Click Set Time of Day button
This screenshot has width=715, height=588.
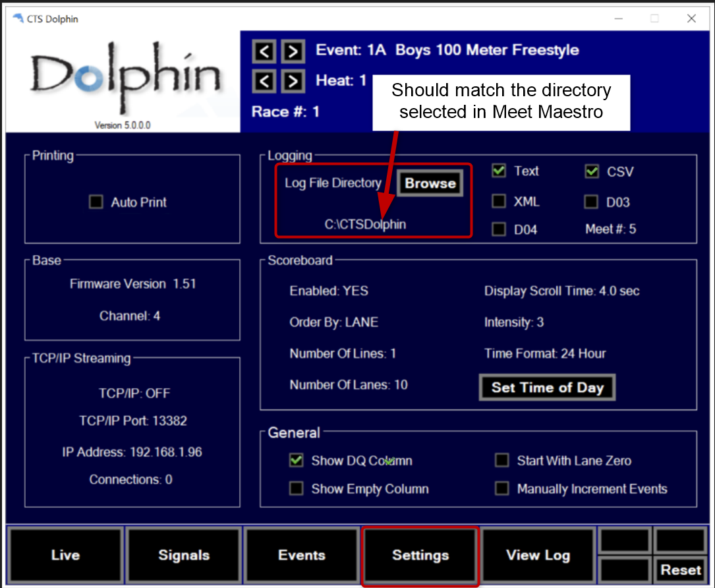pyautogui.click(x=547, y=388)
